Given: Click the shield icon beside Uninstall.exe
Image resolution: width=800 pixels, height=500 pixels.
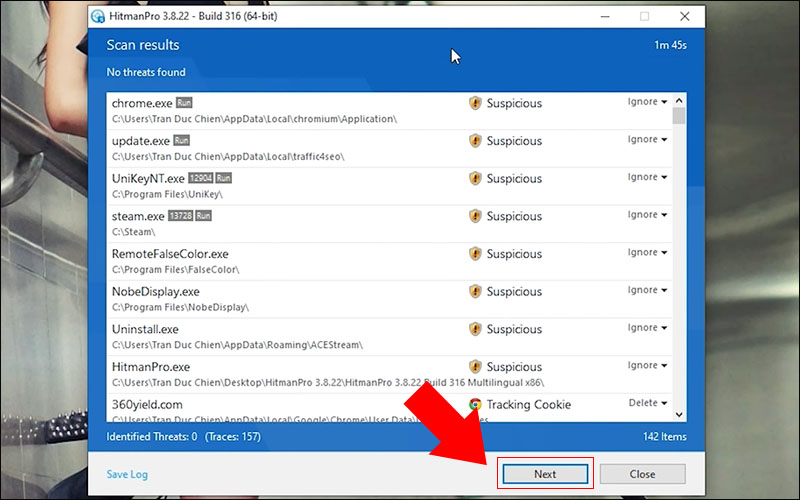Looking at the screenshot, I should coord(475,329).
